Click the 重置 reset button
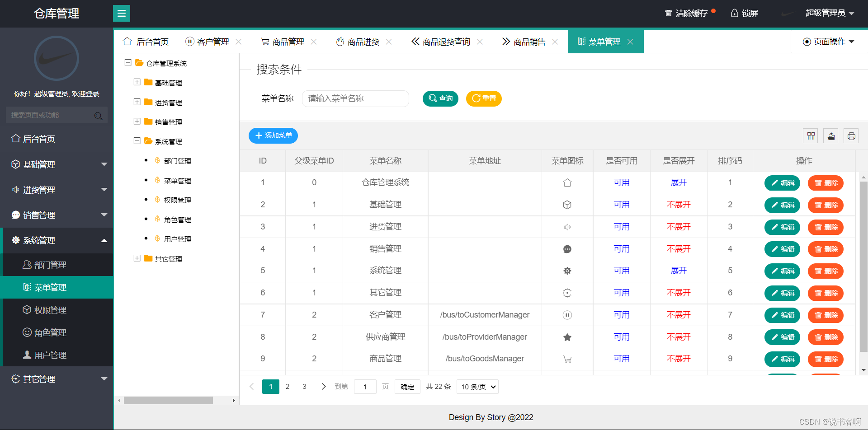 pos(484,98)
